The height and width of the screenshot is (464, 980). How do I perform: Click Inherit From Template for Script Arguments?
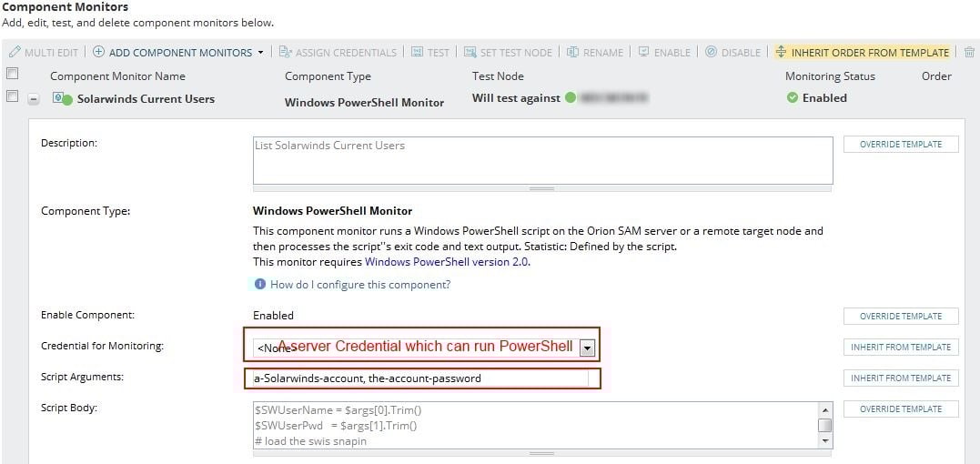pos(901,378)
